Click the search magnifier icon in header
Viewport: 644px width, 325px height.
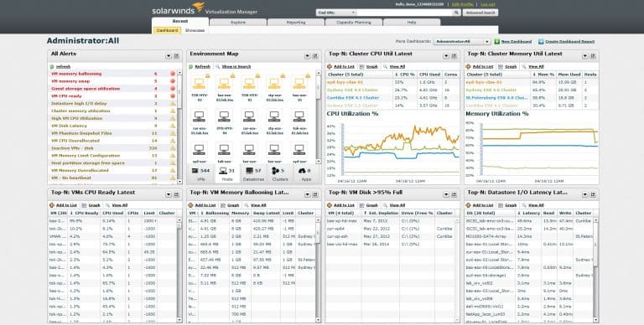(456, 13)
